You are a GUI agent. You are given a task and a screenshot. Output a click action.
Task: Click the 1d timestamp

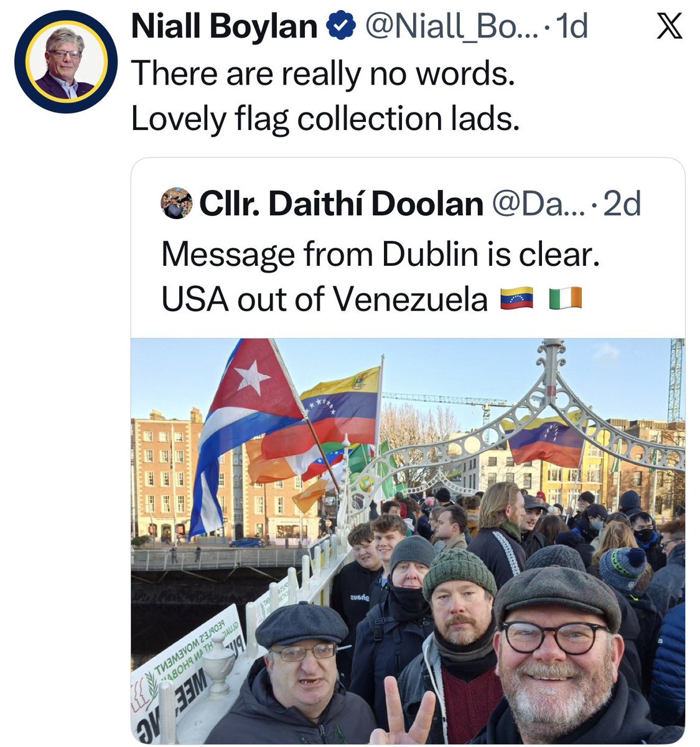571,27
